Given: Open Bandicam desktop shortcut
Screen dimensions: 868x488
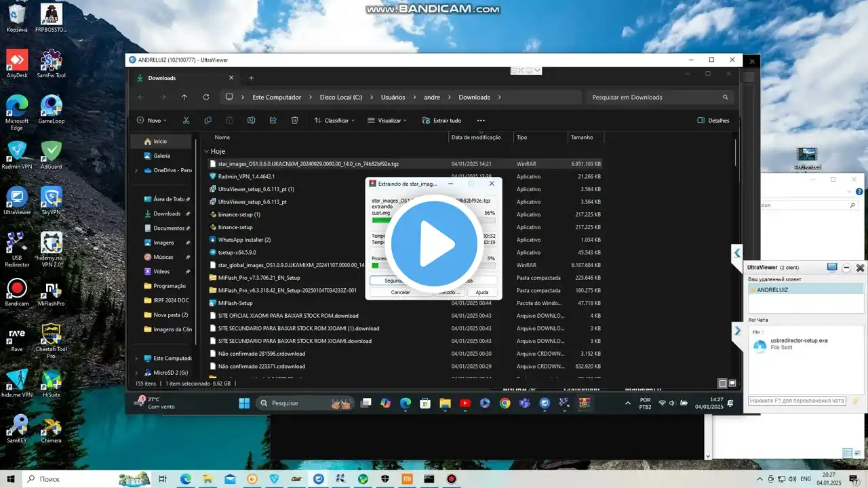Looking at the screenshot, I should coord(17,293).
